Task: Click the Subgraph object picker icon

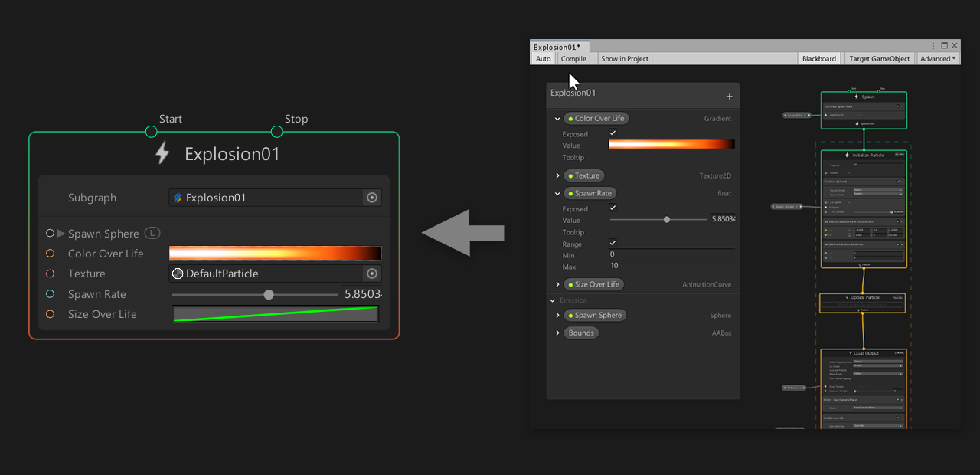Action: click(x=372, y=198)
